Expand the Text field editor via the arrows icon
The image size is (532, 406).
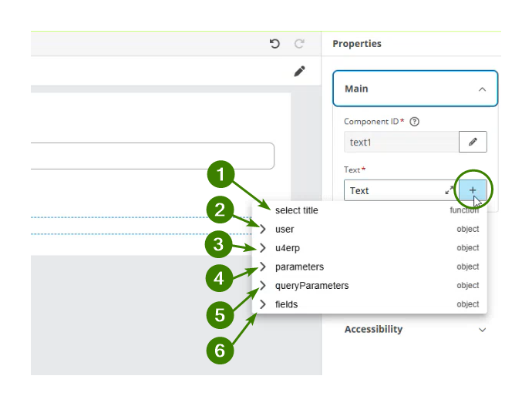pyautogui.click(x=450, y=190)
